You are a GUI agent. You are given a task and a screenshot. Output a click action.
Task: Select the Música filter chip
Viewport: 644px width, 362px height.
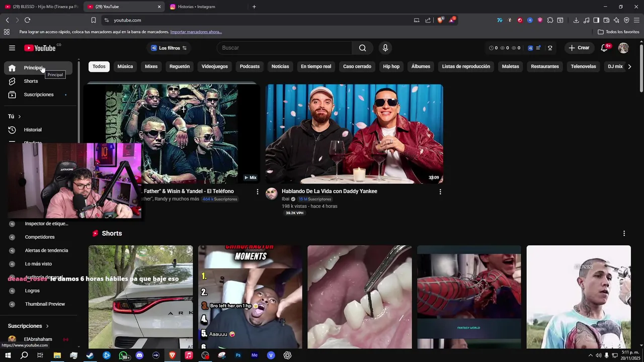(x=125, y=66)
